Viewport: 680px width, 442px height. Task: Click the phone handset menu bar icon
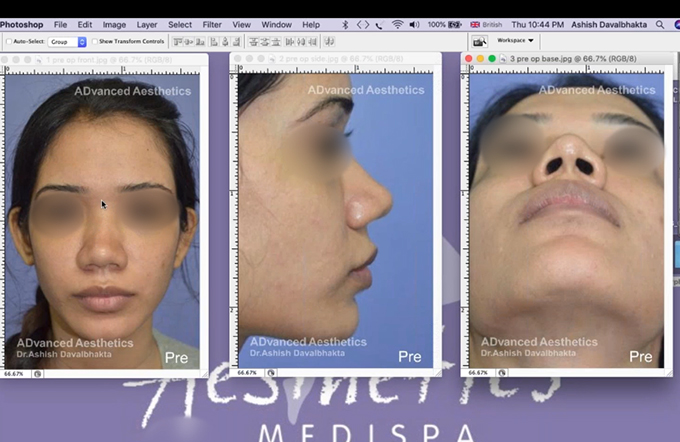pyautogui.click(x=379, y=25)
